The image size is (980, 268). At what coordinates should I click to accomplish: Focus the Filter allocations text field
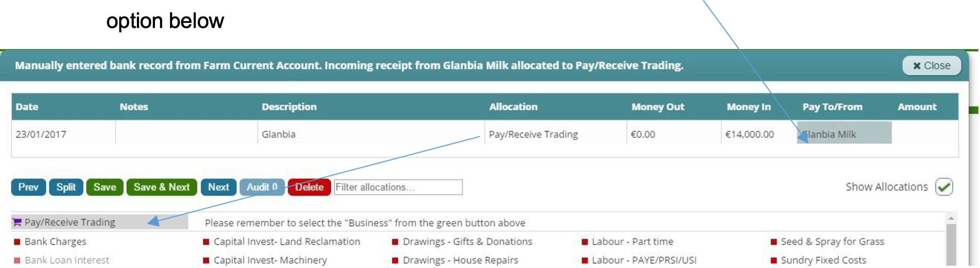coord(398,187)
